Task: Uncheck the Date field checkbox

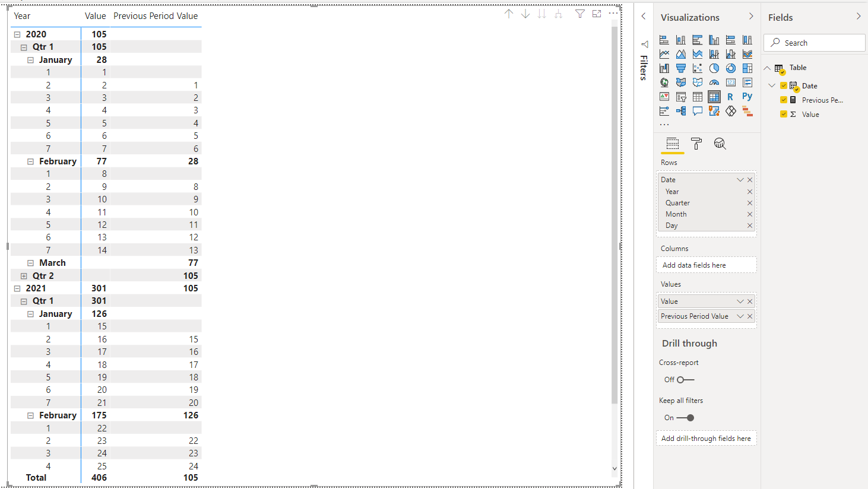Action: (784, 86)
